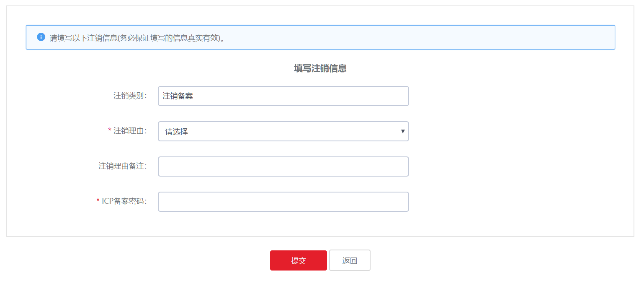Click the dropdown arrow on 注销理由 field
Screen dimensions: 644x281
403,131
